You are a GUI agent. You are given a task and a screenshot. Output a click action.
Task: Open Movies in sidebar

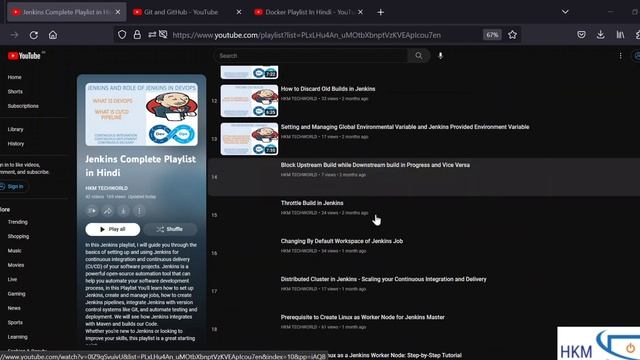[16, 265]
